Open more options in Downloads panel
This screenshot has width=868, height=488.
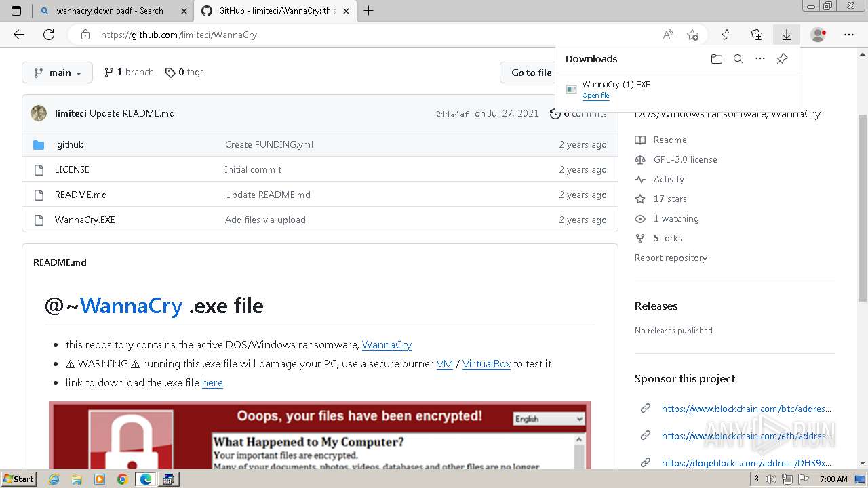tap(760, 59)
